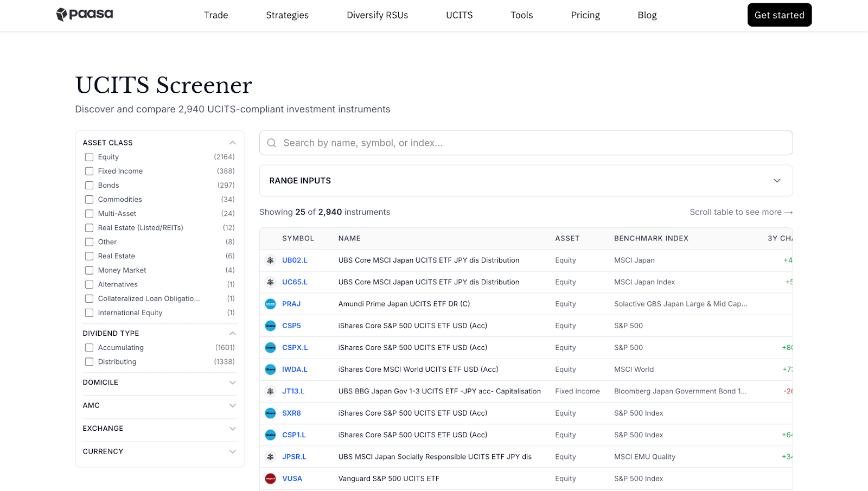Screen dimensions: 868x491
Task: Click the UBS logo beside UC65.L
Action: [x=270, y=282]
